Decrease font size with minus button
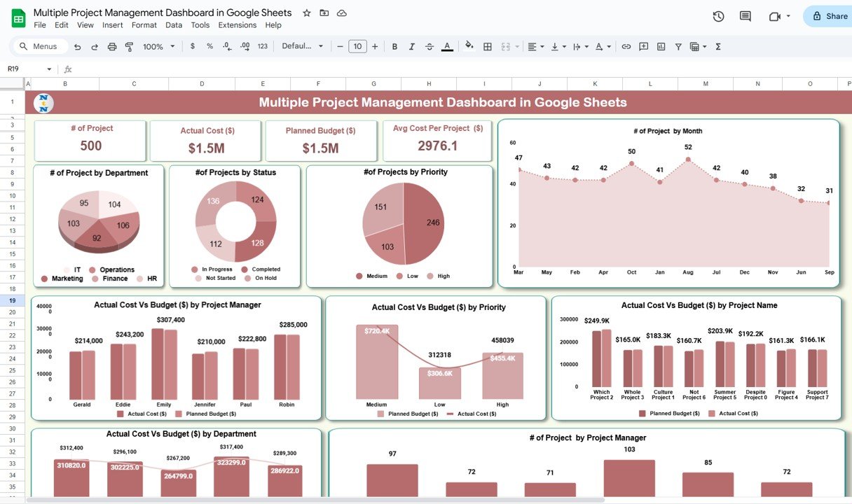This screenshot has height=504, width=852. tap(341, 47)
